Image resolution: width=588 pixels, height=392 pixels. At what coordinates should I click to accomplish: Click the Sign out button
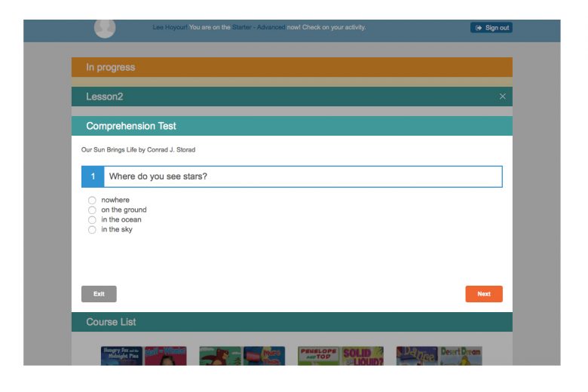coord(492,28)
